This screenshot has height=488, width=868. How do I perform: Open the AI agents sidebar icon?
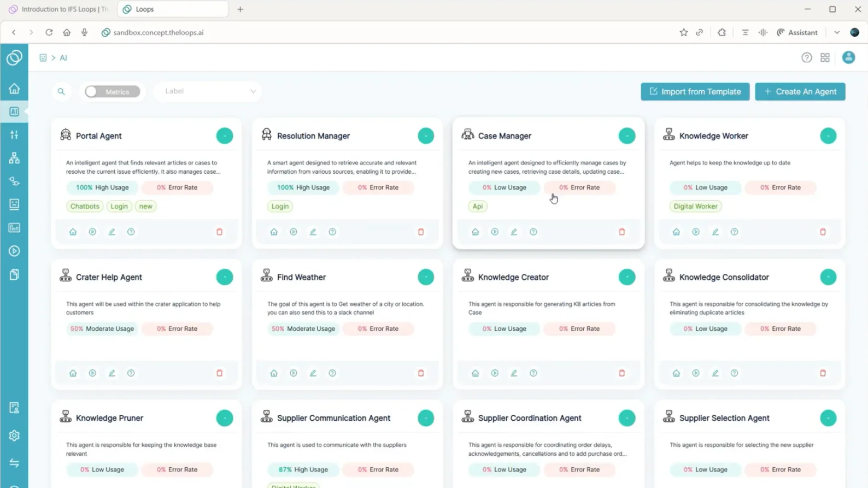14,111
